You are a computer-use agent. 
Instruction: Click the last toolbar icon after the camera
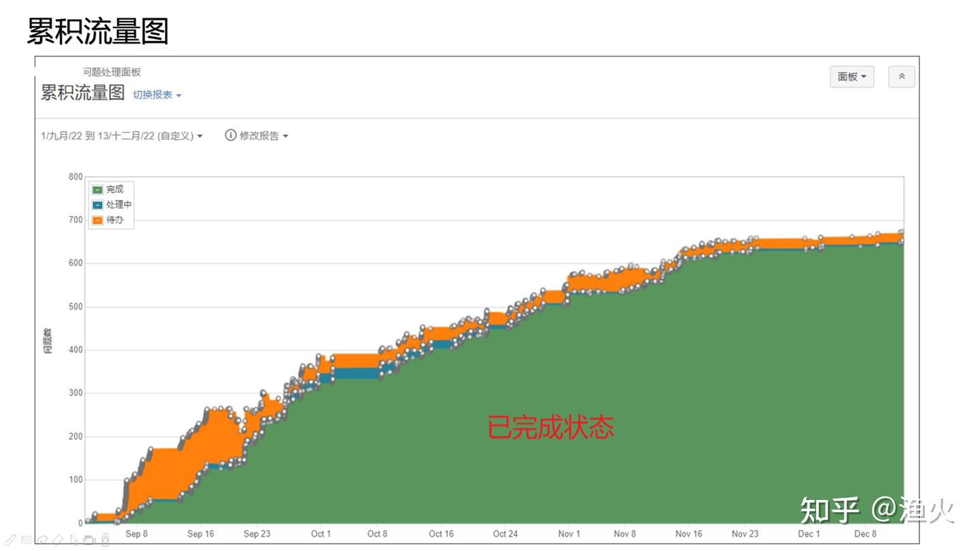pyautogui.click(x=105, y=540)
